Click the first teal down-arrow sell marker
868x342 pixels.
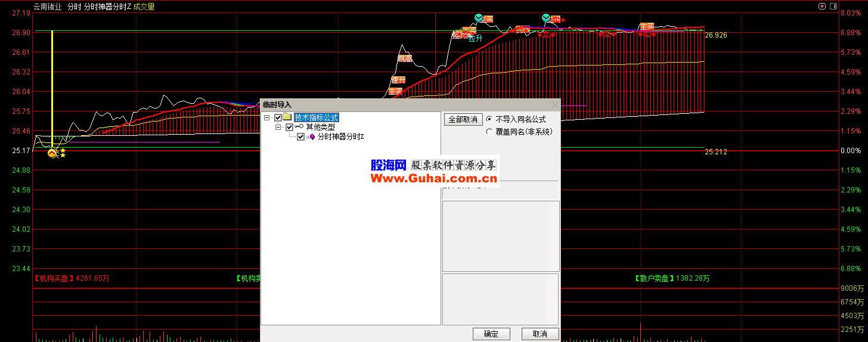(478, 18)
